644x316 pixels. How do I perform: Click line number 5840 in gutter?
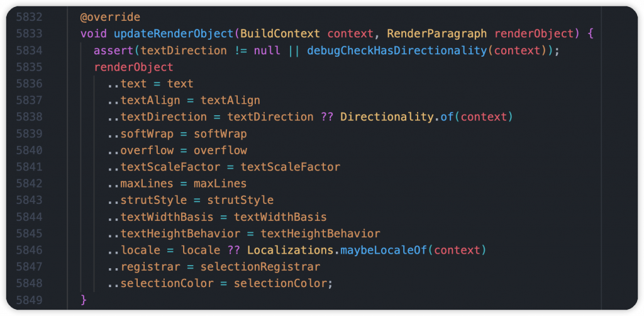(29, 150)
